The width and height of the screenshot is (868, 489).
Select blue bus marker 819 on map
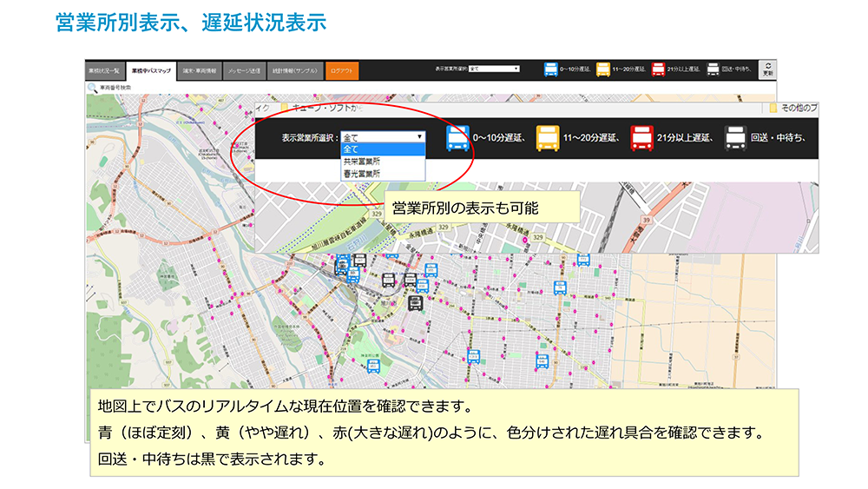coord(423,286)
